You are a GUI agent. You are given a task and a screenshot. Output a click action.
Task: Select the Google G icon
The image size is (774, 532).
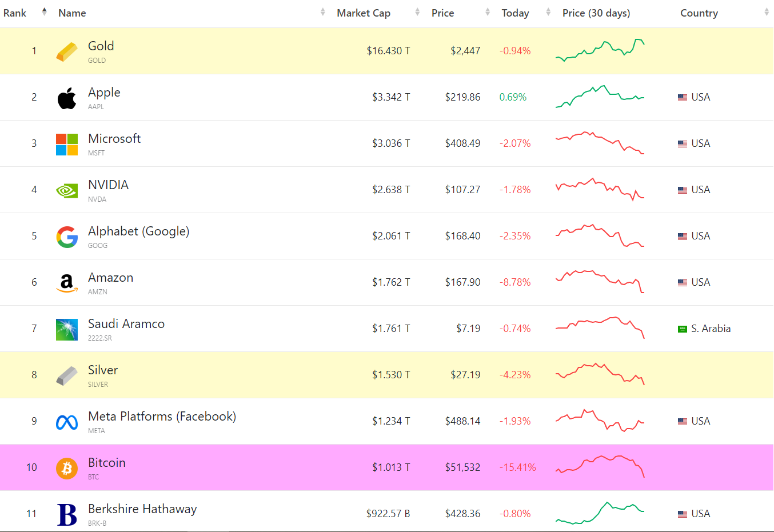coord(67,235)
